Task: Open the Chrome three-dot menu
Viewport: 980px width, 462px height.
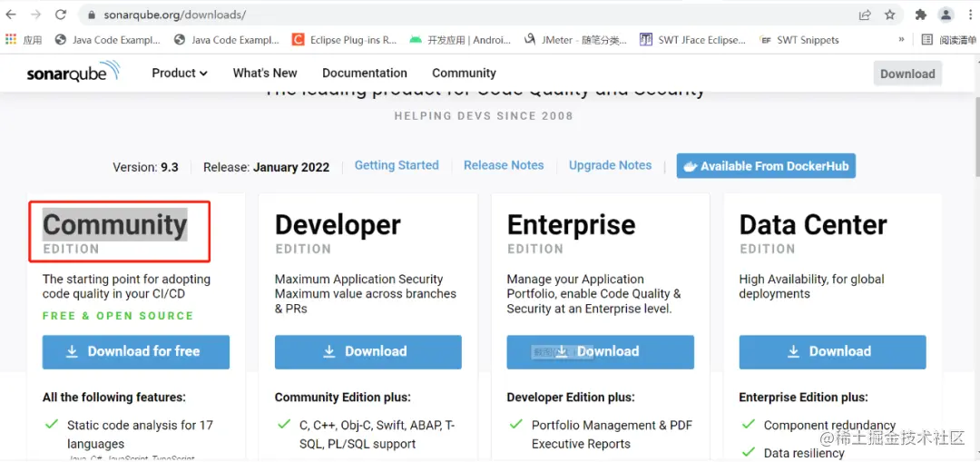Action: 970,15
